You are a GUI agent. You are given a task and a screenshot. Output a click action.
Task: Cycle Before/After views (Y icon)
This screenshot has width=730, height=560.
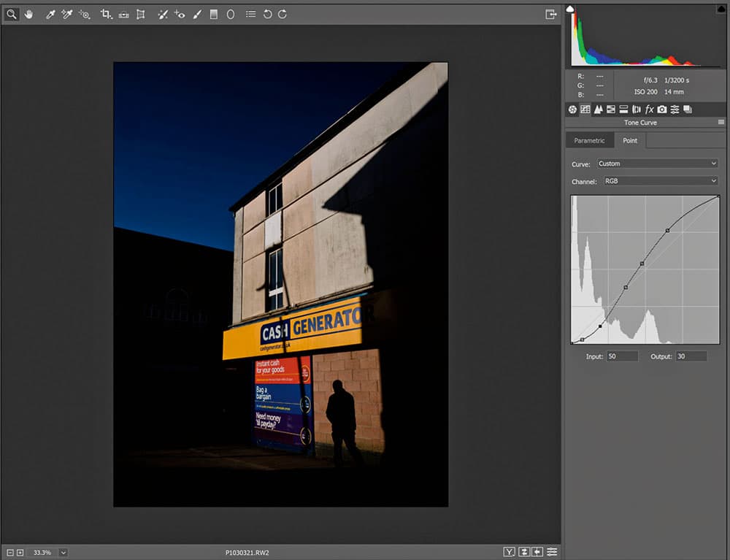(510, 552)
